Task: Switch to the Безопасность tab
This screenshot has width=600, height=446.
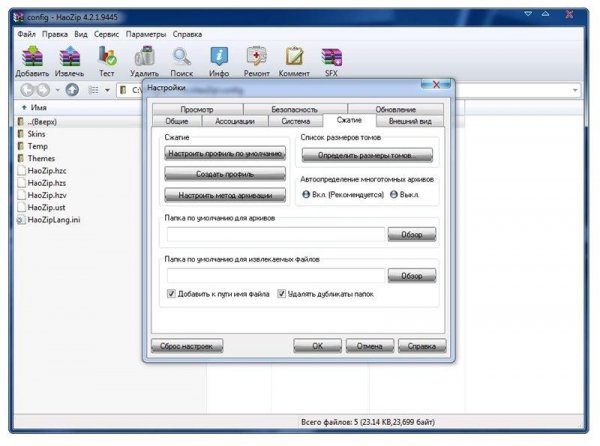Action: click(x=295, y=109)
